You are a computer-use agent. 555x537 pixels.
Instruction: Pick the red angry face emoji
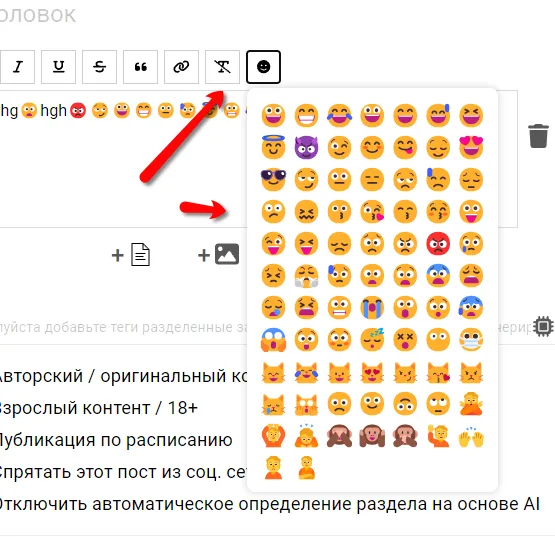pyautogui.click(x=438, y=244)
